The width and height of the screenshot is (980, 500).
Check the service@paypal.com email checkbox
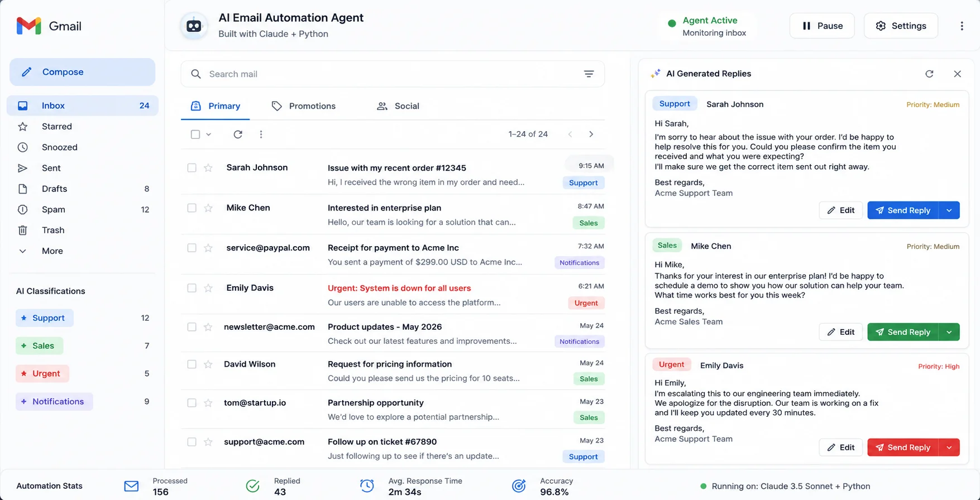click(x=192, y=248)
